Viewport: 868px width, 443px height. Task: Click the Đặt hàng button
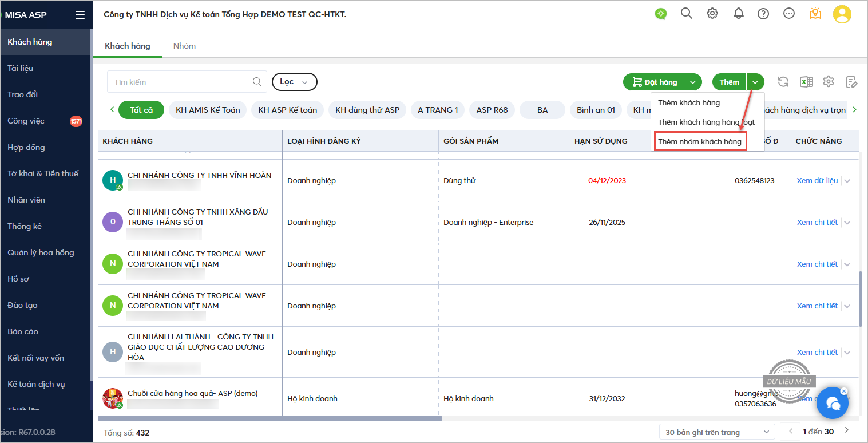tap(654, 82)
